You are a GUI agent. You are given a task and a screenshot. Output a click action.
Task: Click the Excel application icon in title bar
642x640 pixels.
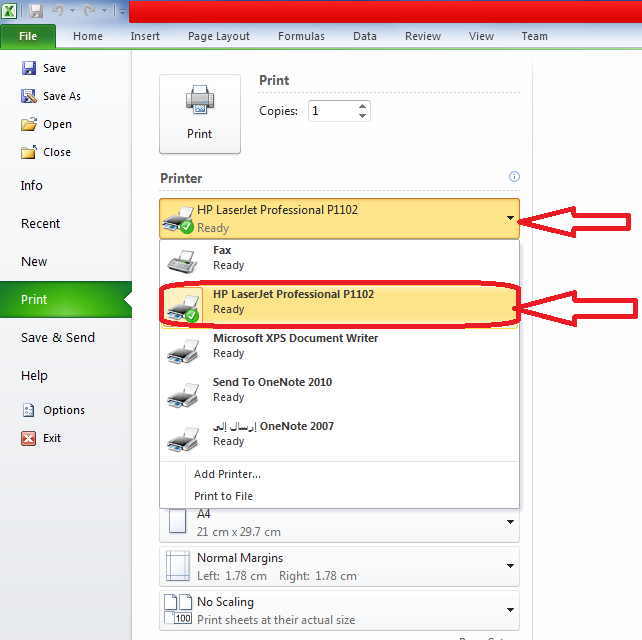pyautogui.click(x=9, y=11)
